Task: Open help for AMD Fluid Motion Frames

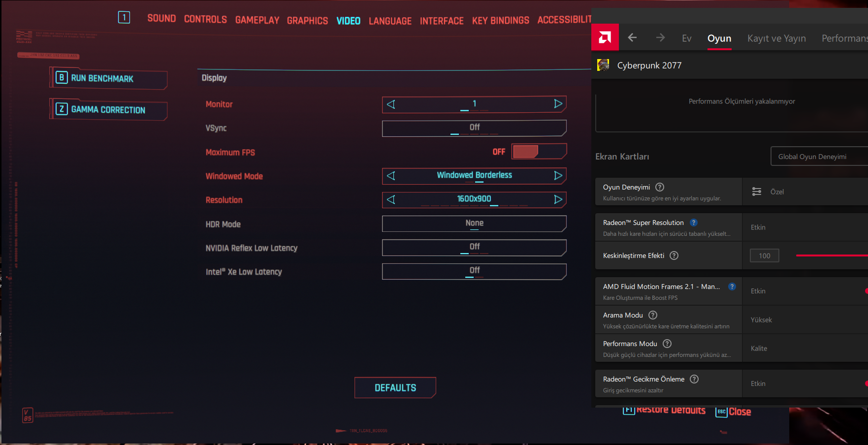Action: (x=732, y=286)
